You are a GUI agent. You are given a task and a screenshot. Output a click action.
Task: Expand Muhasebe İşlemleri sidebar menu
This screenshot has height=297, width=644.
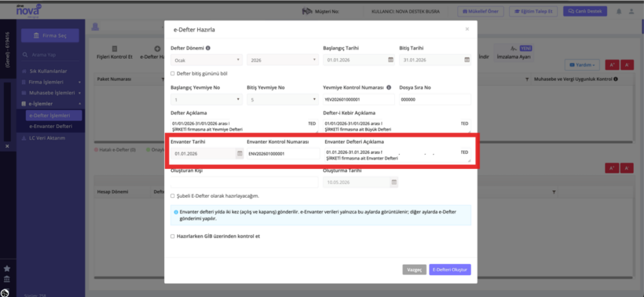point(51,93)
